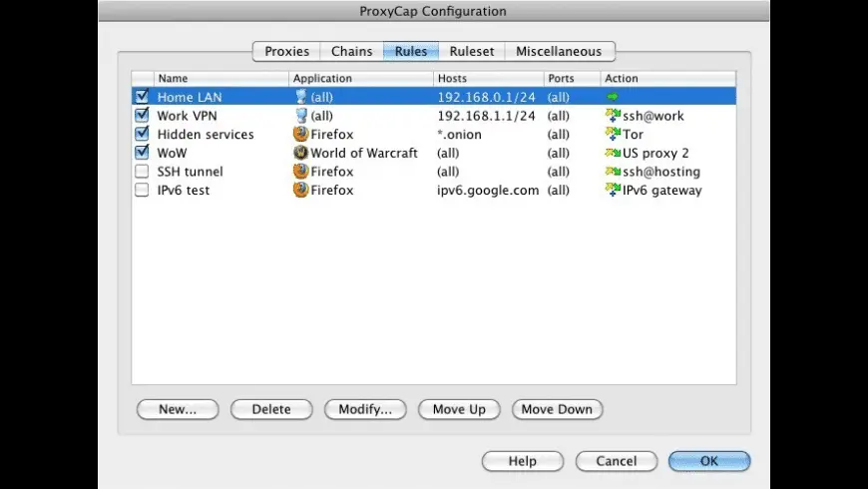Click the Hosts '(all)' cell in SSH tunnel row
The height and width of the screenshot is (489, 868).
[x=448, y=171]
